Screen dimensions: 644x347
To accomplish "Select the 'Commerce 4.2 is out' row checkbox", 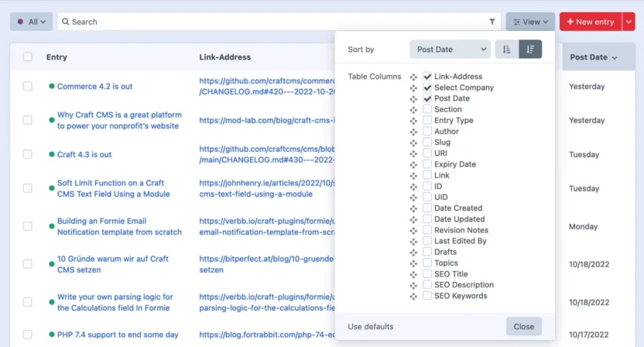I will coord(28,86).
